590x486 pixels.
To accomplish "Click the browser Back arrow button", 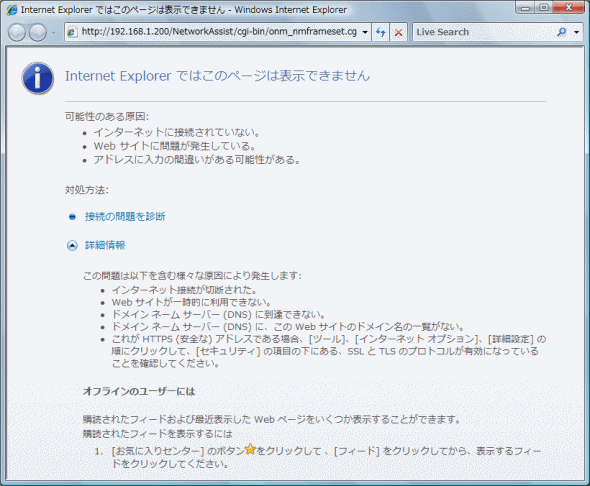I will point(17,32).
